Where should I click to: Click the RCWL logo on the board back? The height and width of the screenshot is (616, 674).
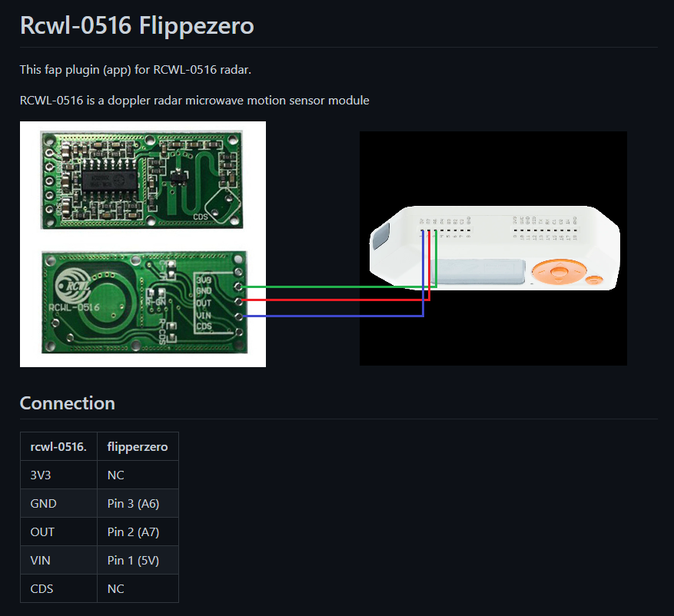click(74, 286)
